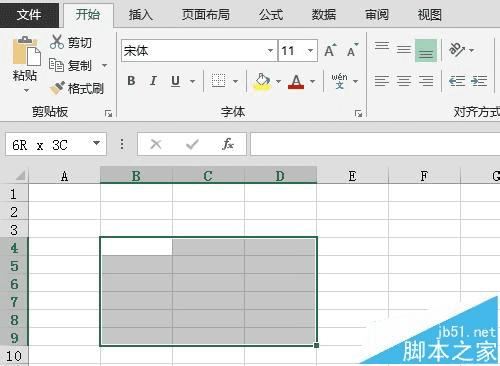Screen dimensions: 500x366
Task: Select column F header
Action: click(424, 175)
